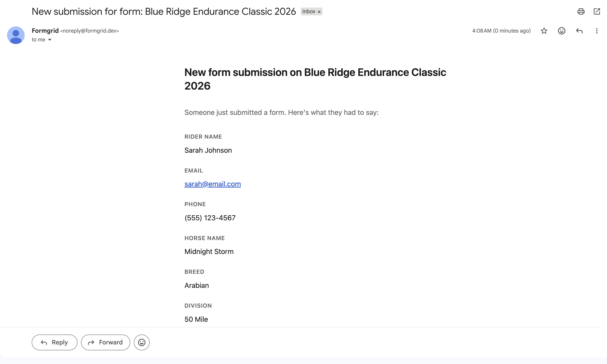Print this email with the printer icon
This screenshot has height=364, width=607.
(581, 11)
